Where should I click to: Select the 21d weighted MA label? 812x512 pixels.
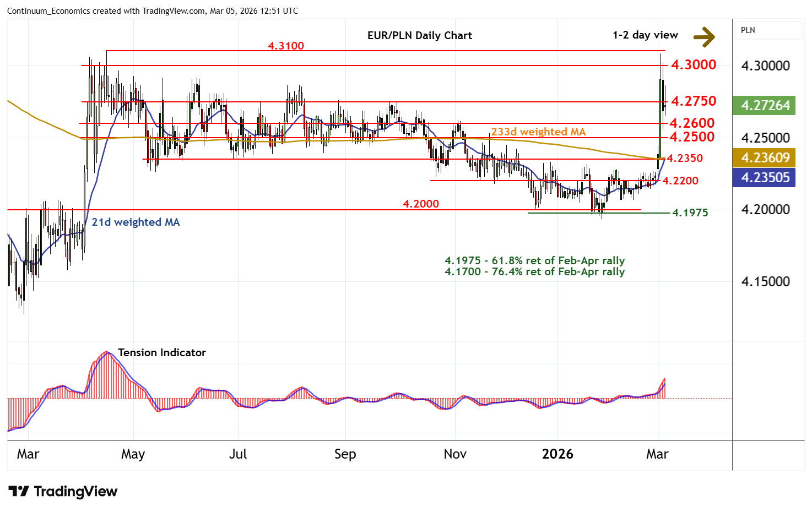coord(136,222)
